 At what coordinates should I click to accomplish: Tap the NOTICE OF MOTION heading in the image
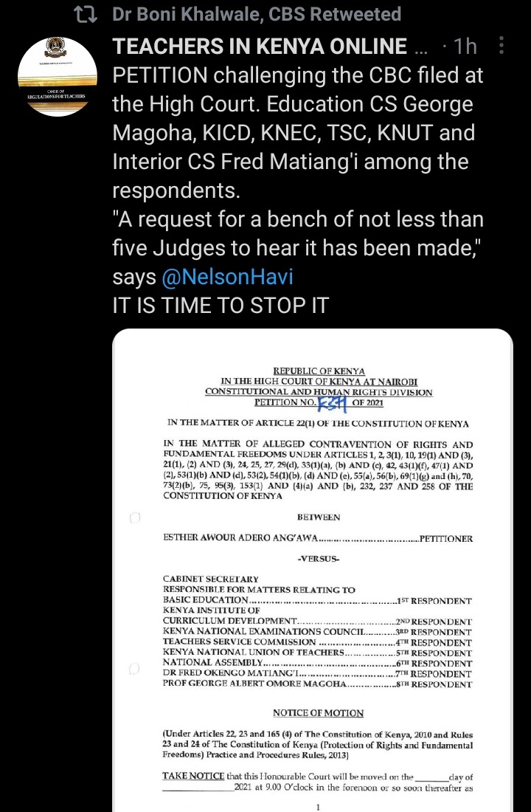tap(319, 712)
